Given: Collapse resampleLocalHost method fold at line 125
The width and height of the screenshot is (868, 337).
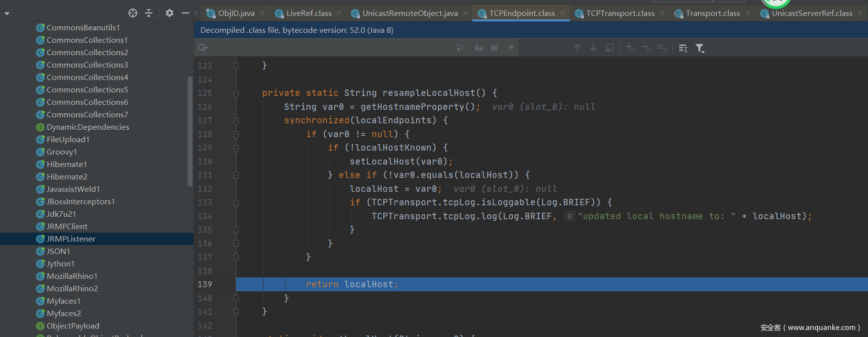Looking at the screenshot, I should pos(236,93).
